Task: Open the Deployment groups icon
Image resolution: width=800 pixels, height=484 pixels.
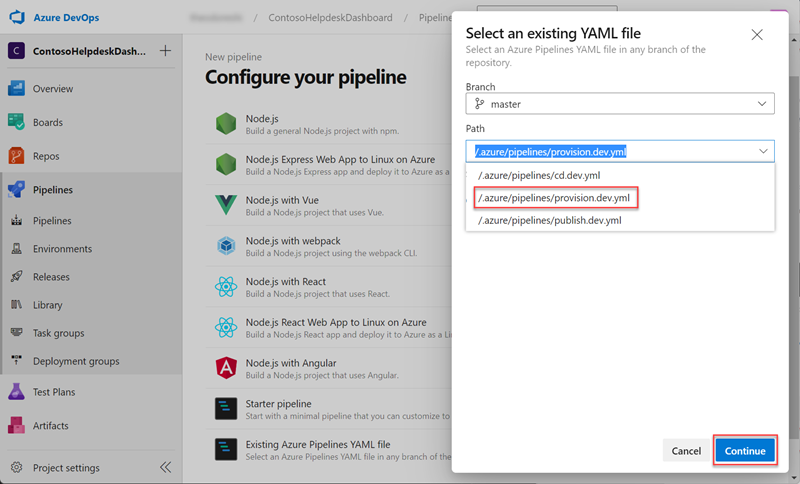Action: coord(16,361)
